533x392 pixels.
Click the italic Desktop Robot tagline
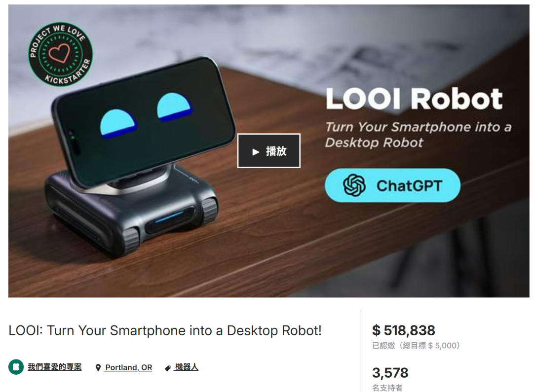(x=374, y=143)
